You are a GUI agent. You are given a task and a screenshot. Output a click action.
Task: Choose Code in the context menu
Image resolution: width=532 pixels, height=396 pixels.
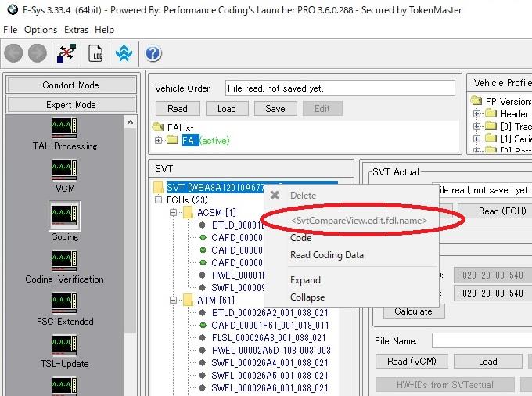(351, 238)
